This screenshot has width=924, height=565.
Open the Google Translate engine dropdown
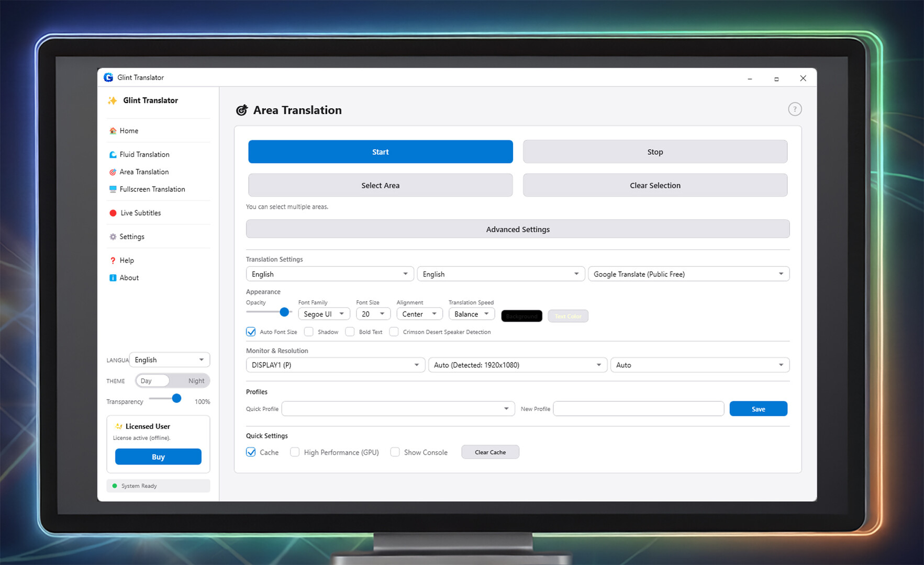coord(689,274)
